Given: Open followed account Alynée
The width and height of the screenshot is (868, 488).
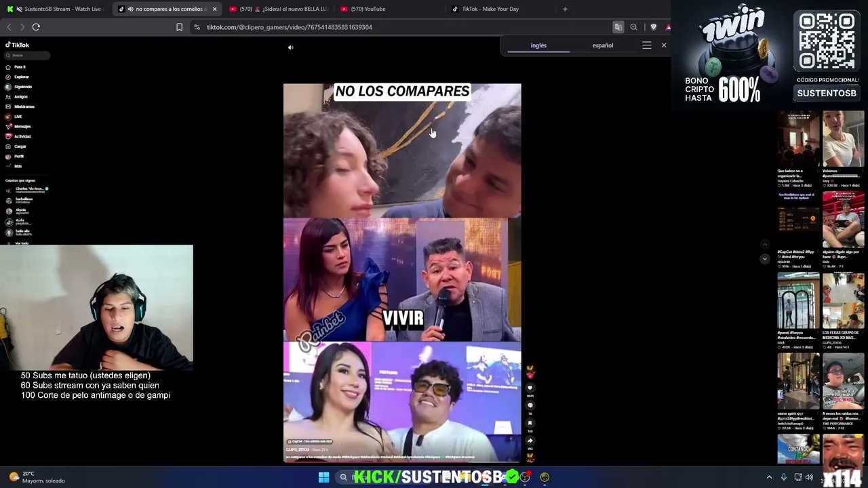Looking at the screenshot, I should [17, 211].
